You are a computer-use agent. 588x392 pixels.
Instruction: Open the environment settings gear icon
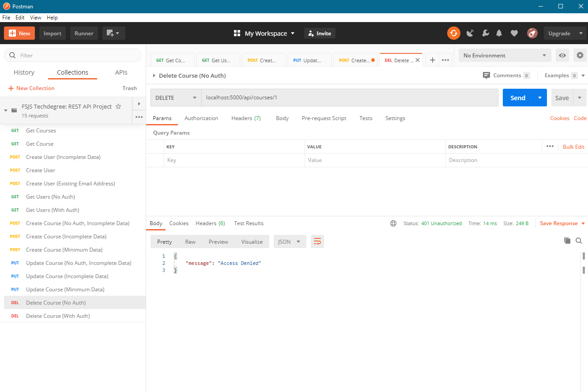click(x=580, y=55)
